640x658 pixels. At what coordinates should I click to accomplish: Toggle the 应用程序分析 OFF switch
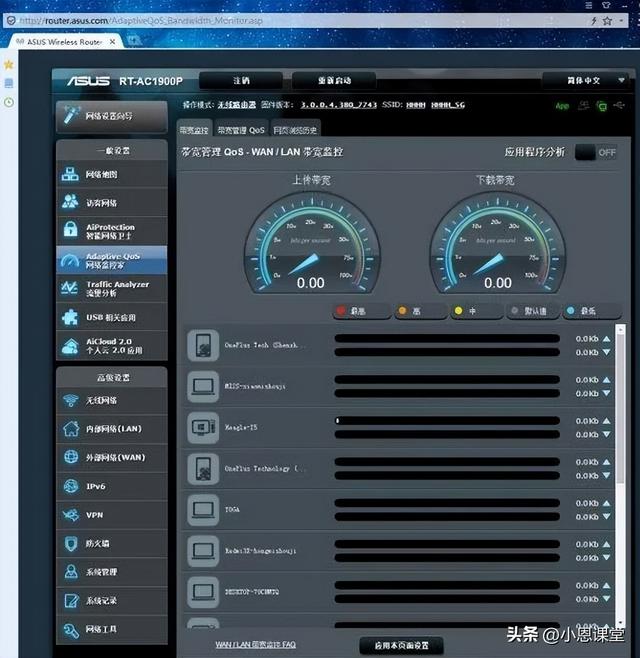[x=596, y=152]
